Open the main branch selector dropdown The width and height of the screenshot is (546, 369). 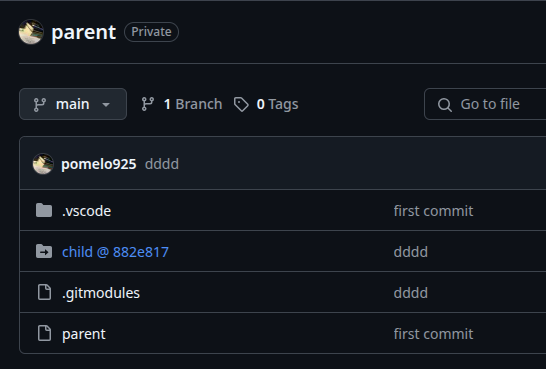(73, 104)
